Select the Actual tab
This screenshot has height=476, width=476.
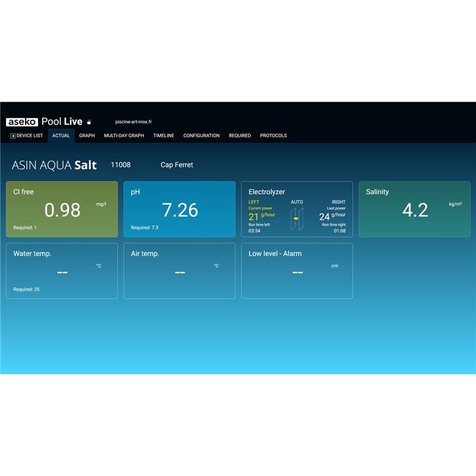61,136
